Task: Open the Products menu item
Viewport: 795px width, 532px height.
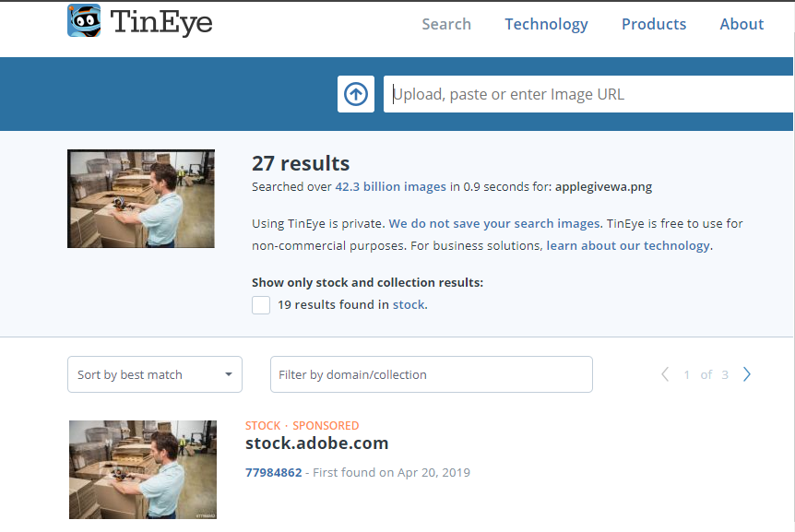Action: [654, 24]
